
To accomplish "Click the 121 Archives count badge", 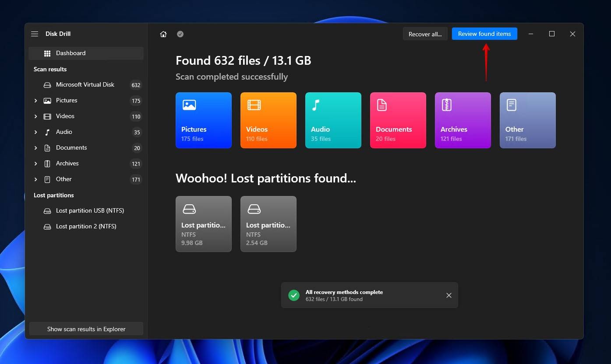I will pyautogui.click(x=136, y=164).
